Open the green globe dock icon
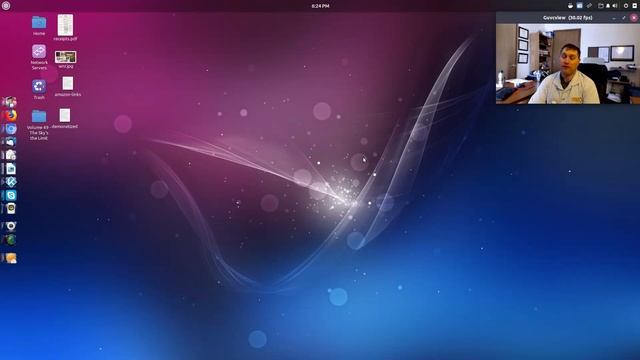The width and height of the screenshot is (640, 360). click(x=11, y=239)
